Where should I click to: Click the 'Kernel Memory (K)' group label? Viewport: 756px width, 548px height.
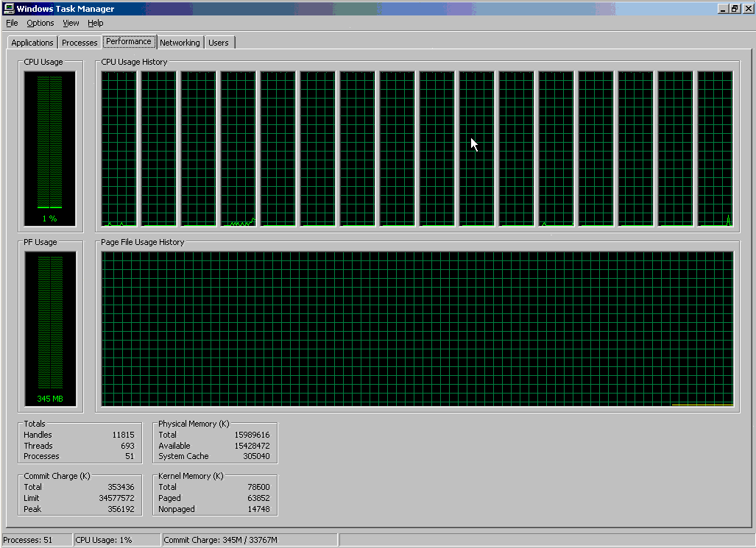click(191, 476)
